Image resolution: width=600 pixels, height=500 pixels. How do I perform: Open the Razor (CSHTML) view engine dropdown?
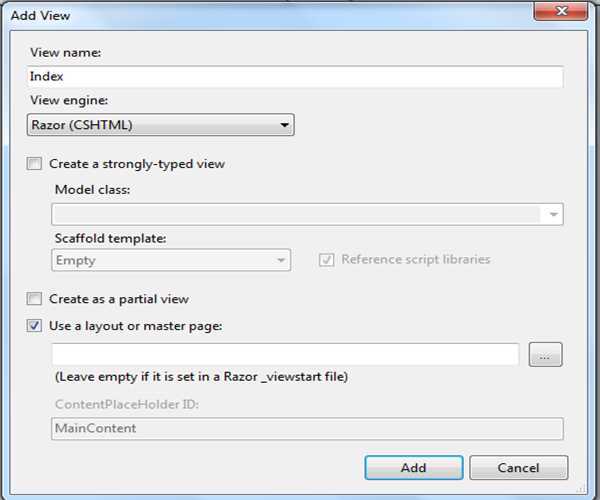tap(160, 125)
